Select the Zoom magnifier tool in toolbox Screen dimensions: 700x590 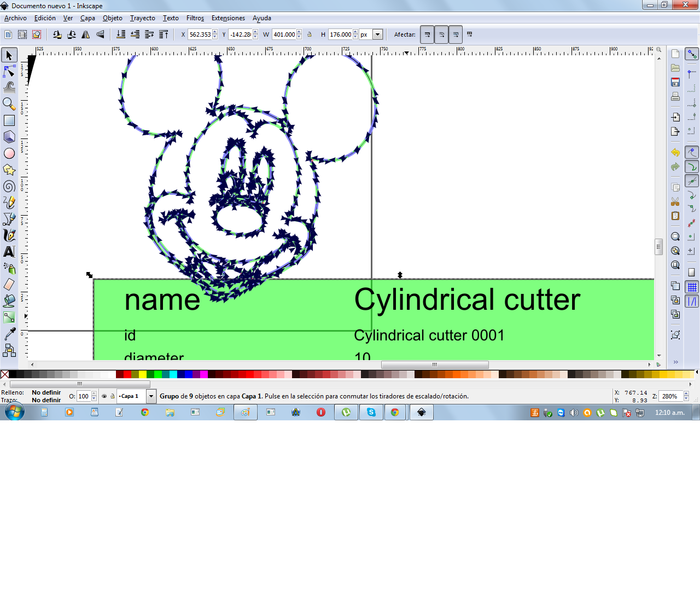(x=9, y=103)
